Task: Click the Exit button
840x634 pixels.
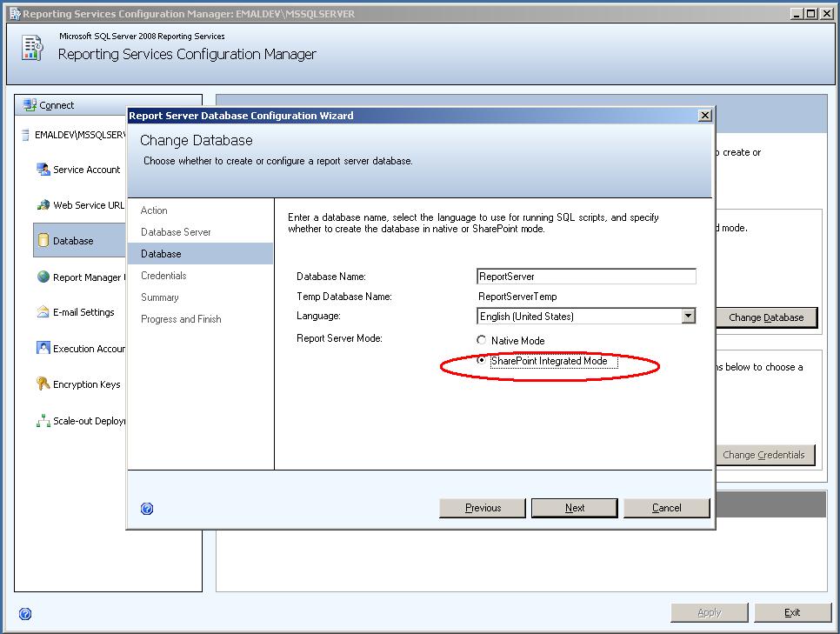Action: [x=792, y=612]
